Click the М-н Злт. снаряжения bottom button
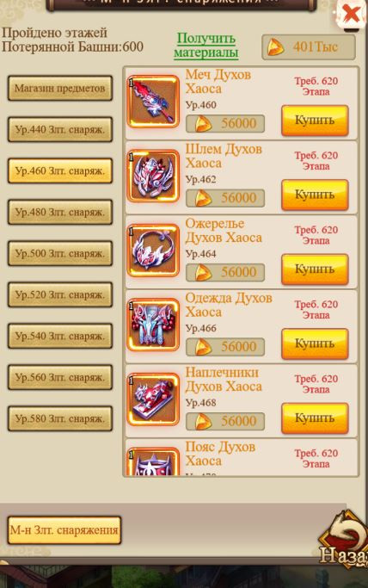 coord(64,530)
